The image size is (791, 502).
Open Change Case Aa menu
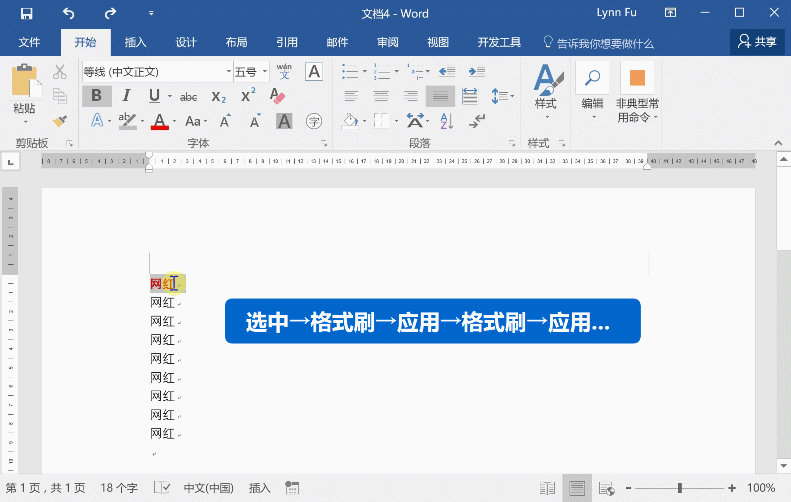(x=195, y=121)
